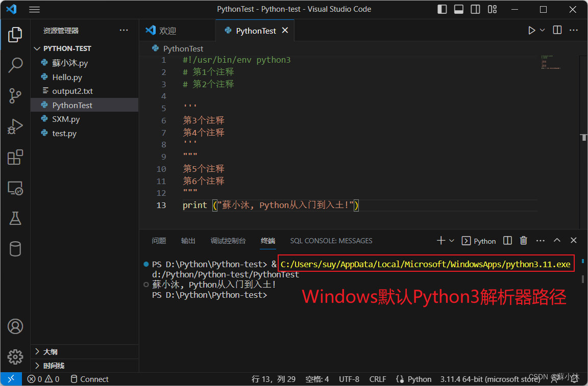This screenshot has height=386, width=588.
Task: Open the Extensions view
Action: click(x=15, y=157)
